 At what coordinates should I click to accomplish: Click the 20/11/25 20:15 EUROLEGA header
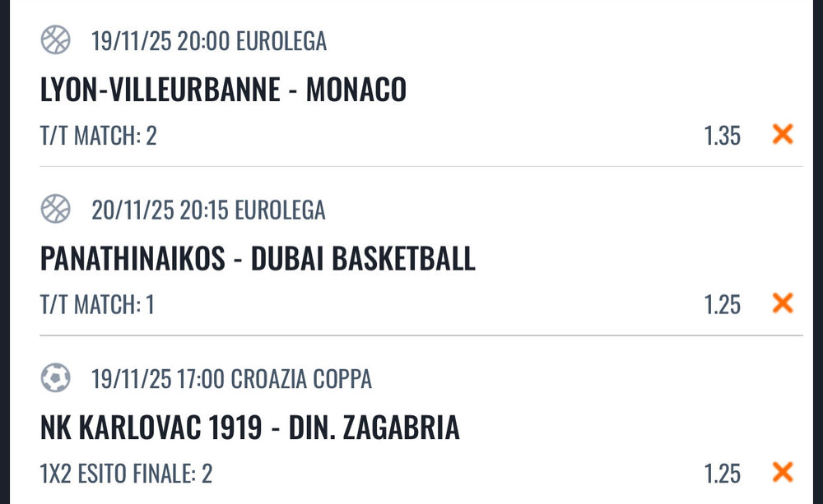pos(209,210)
